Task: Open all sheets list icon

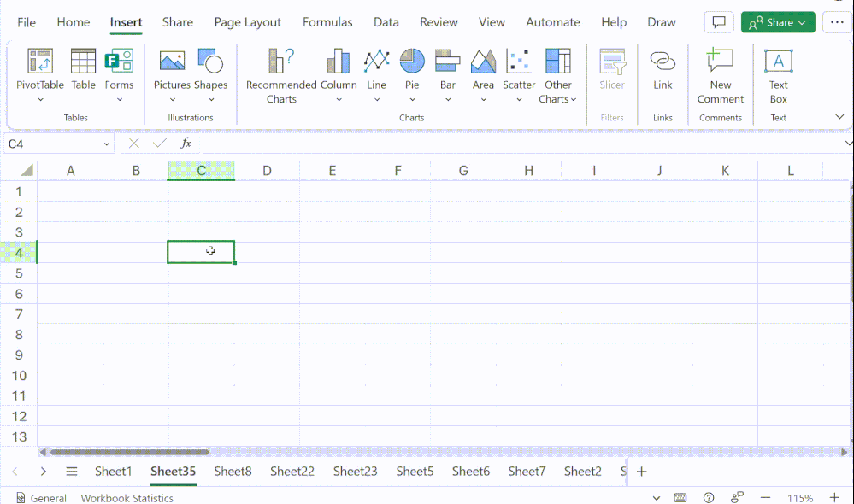Action: [71, 472]
